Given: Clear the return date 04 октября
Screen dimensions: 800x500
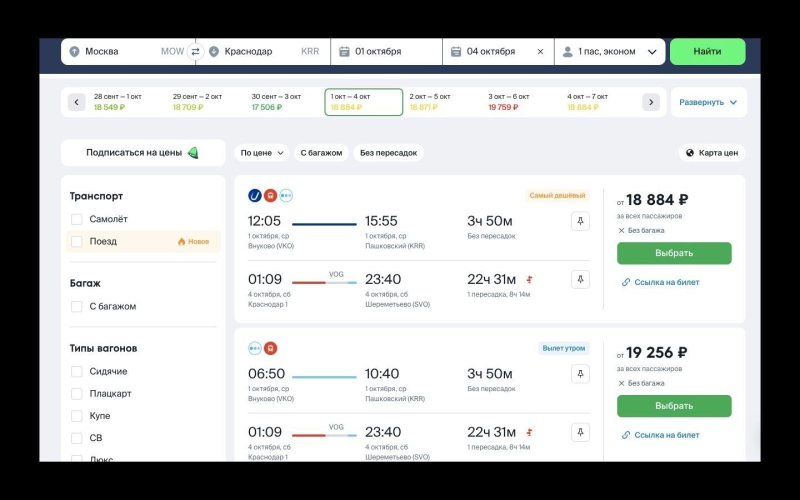Looking at the screenshot, I should 540,51.
